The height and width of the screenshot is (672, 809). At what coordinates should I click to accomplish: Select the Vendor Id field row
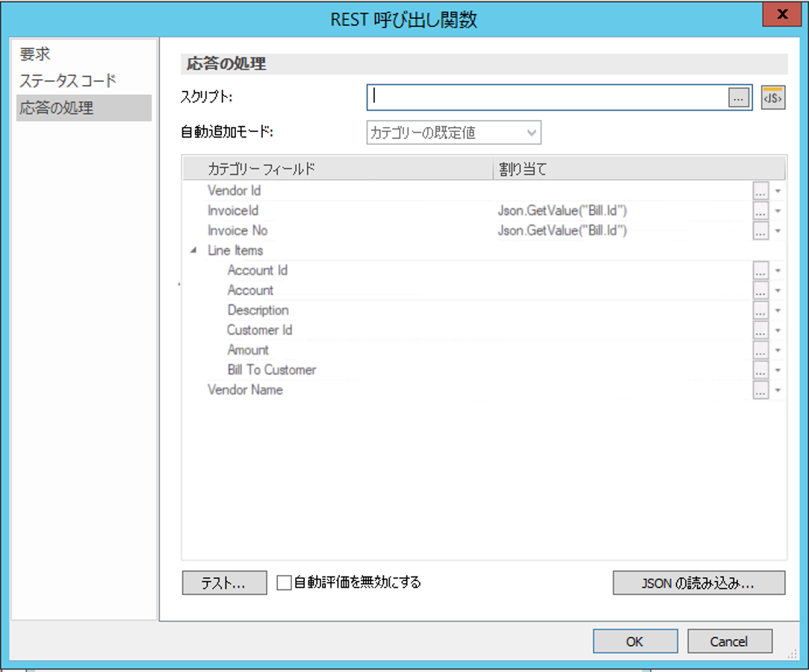(235, 191)
